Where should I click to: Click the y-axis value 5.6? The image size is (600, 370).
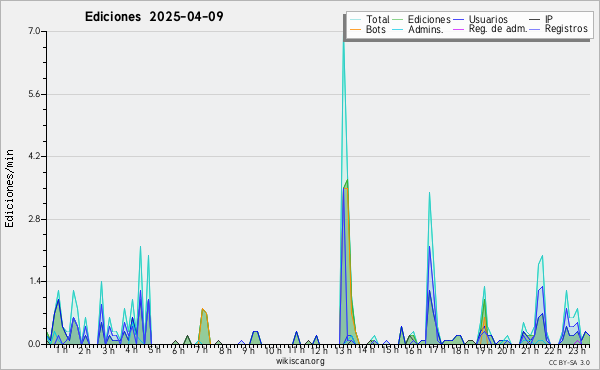coord(34,94)
